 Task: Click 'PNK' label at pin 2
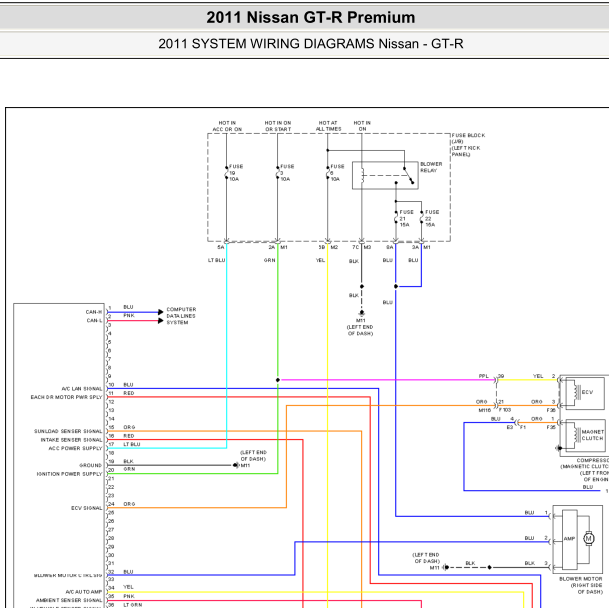pos(129,315)
